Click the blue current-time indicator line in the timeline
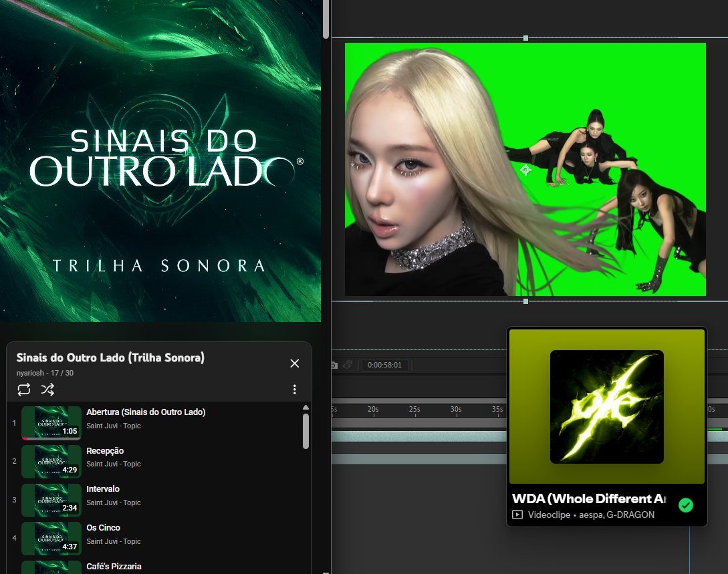728x574 pixels. click(689, 551)
